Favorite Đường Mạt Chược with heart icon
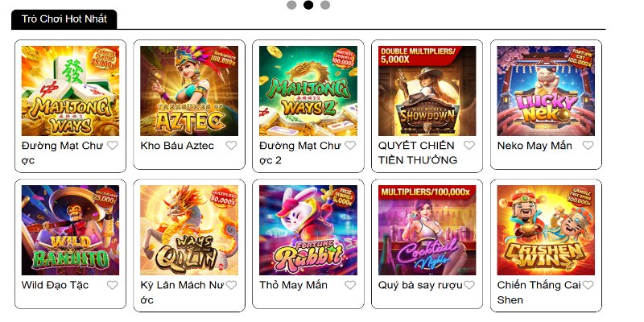 (x=113, y=146)
